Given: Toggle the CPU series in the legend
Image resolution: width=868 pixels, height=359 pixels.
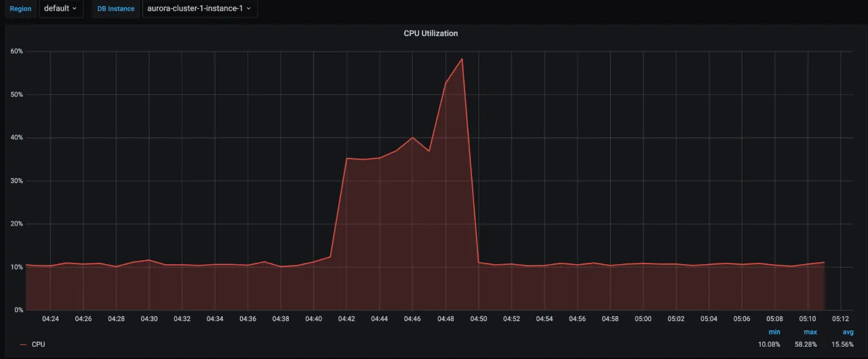Looking at the screenshot, I should tap(39, 344).
